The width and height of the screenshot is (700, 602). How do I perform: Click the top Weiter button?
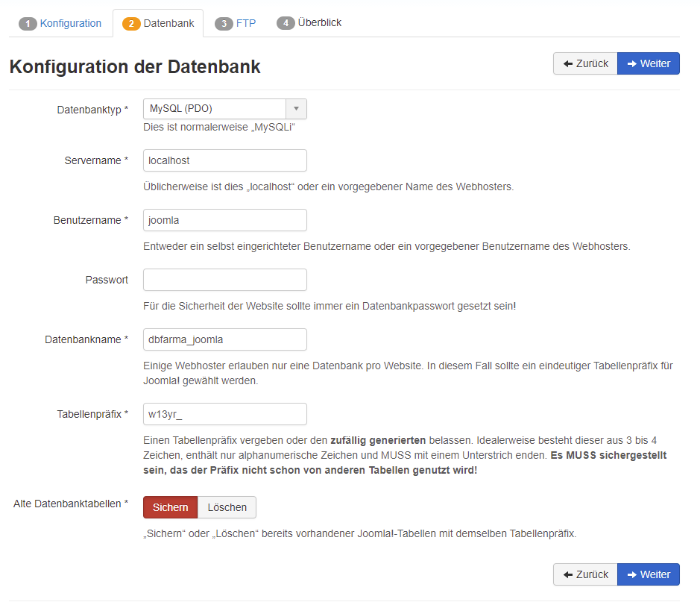[x=649, y=63]
